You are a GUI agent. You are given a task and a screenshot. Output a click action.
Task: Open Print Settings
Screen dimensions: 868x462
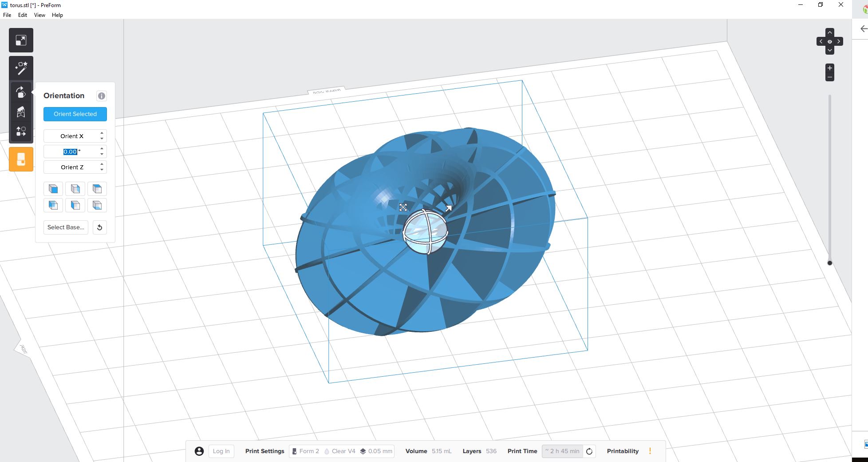(x=264, y=451)
